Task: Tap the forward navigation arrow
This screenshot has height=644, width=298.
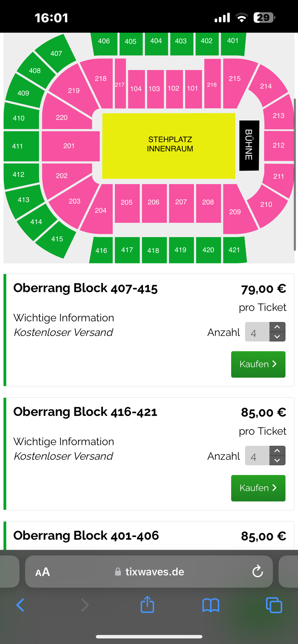Action: (85, 605)
